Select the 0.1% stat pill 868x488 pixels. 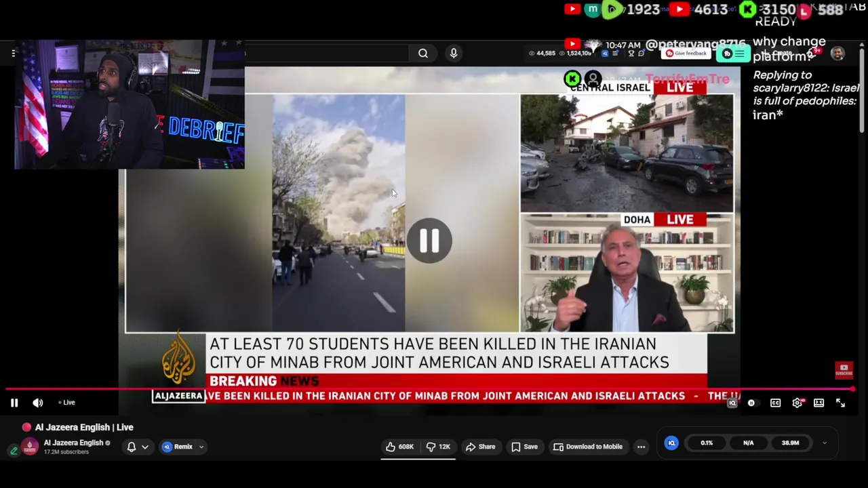pos(707,443)
